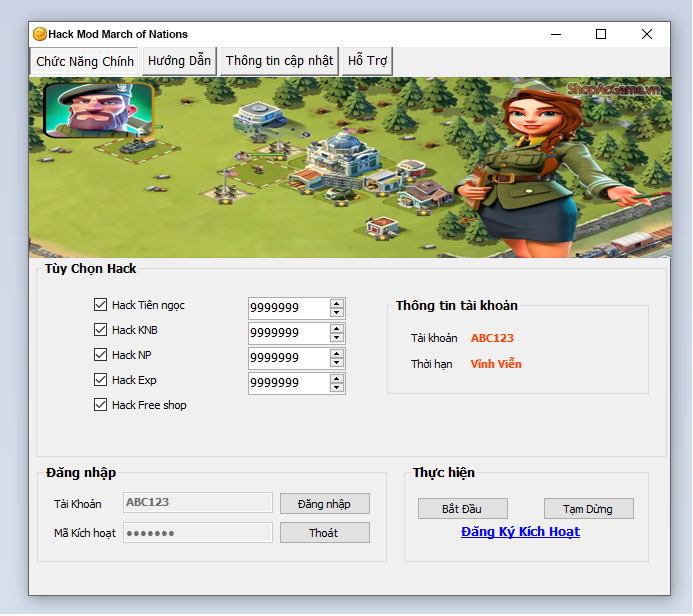Start the hack with Bắt Đầu button

click(463, 509)
